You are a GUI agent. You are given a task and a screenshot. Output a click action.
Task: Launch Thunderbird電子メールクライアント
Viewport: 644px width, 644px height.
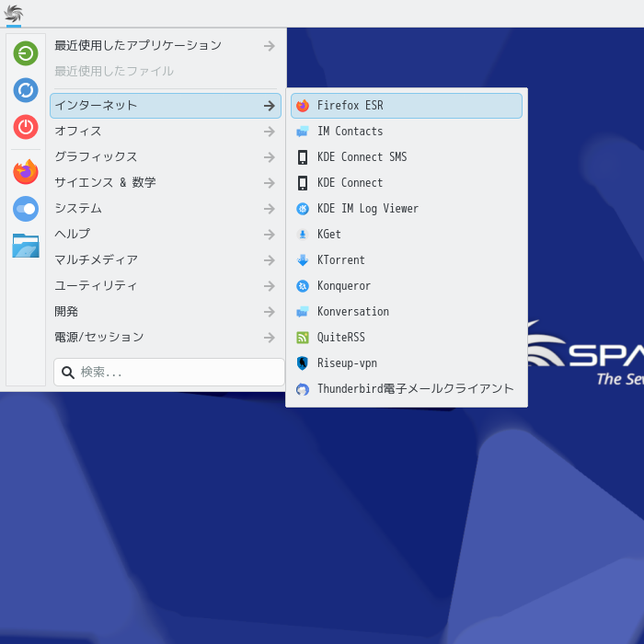407,389
